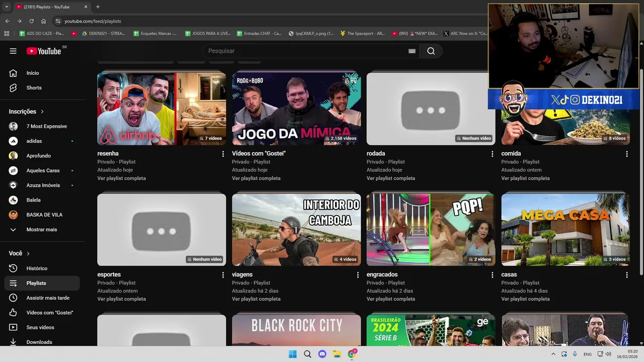Open BLACK ROCK CITY thumbnail
The width and height of the screenshot is (644, 362).
pyautogui.click(x=296, y=330)
